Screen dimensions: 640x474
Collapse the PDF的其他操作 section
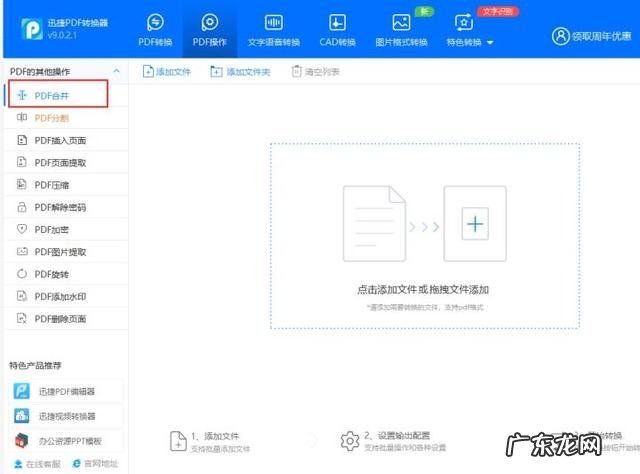click(x=116, y=71)
